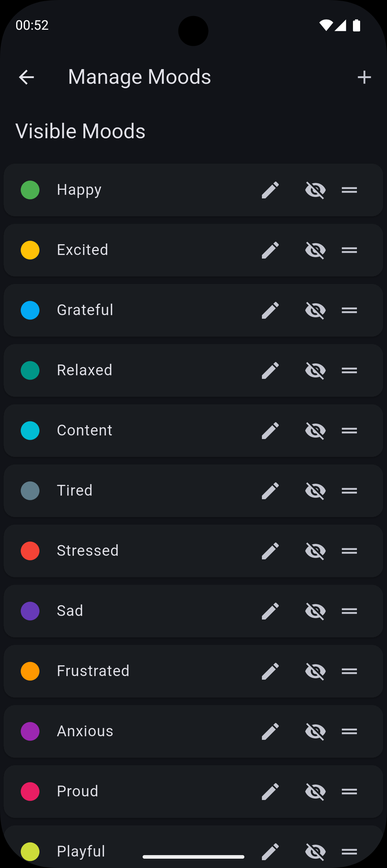Open the edit pencil for Proud

pyautogui.click(x=270, y=791)
